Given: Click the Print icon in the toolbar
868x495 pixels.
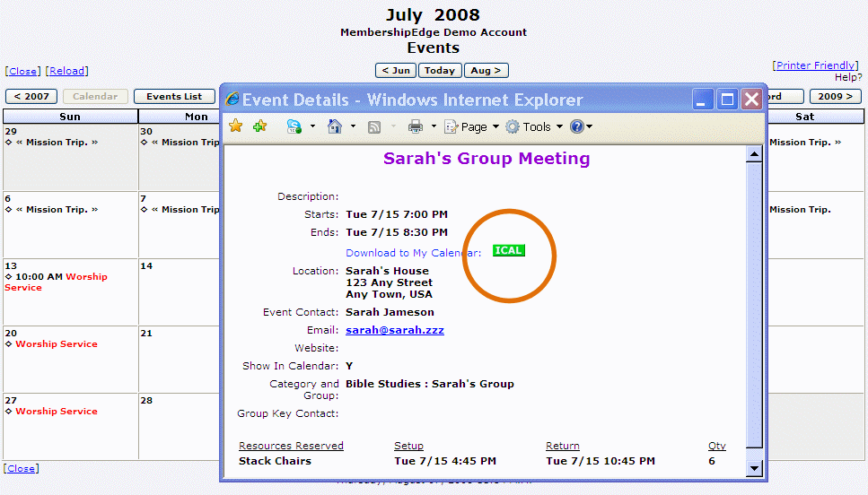Looking at the screenshot, I should pos(416,126).
